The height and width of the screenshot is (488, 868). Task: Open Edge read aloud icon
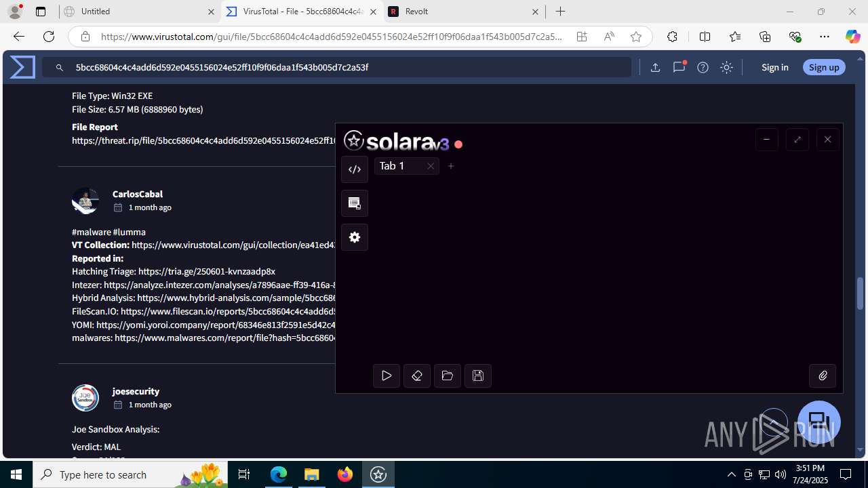pos(609,37)
